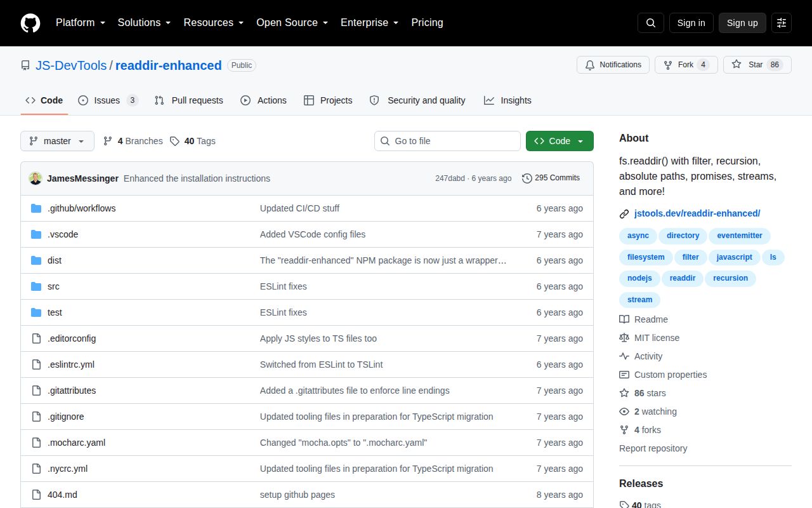Focus the Go to file search field
Screen dimensions: 812x508
(447, 141)
